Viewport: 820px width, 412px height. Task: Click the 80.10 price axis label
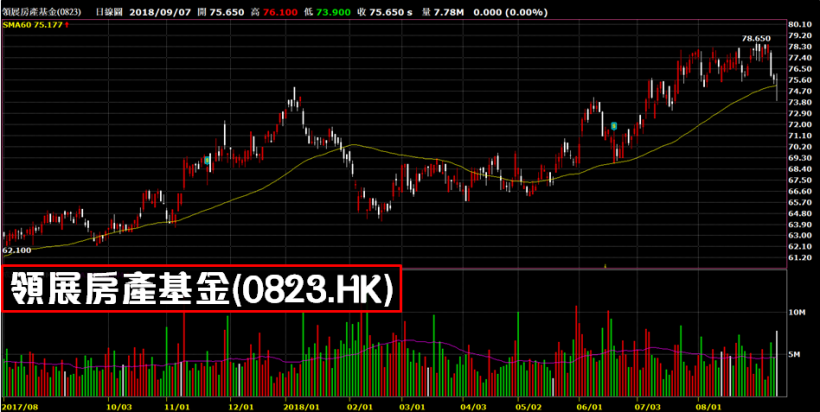pyautogui.click(x=800, y=24)
